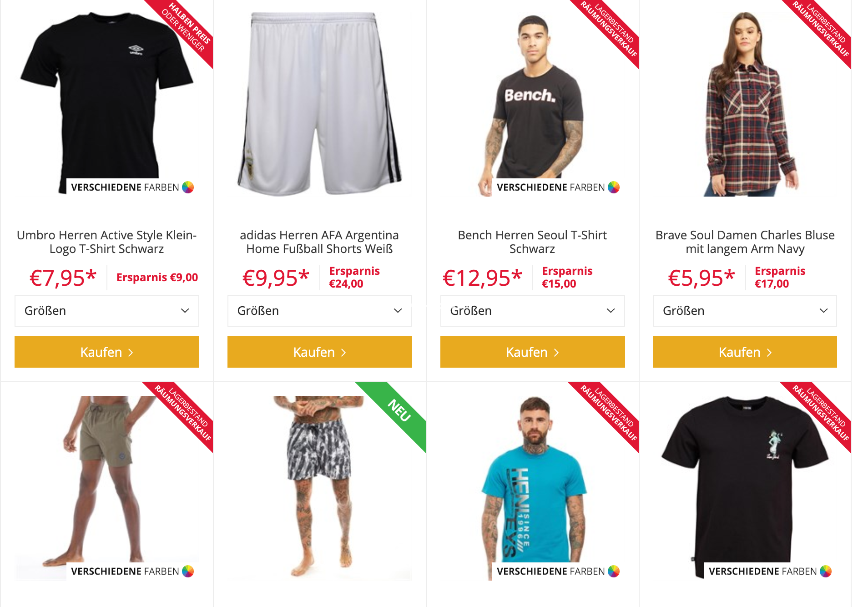The width and height of the screenshot is (868, 607).
Task: Buy the adidas Argentina shorts via Kaufen
Action: (320, 352)
